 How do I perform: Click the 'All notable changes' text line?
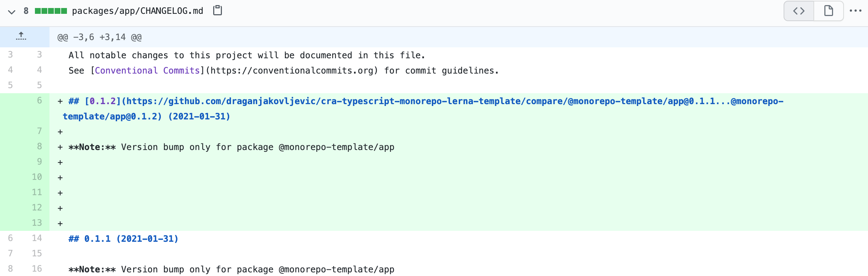(247, 55)
